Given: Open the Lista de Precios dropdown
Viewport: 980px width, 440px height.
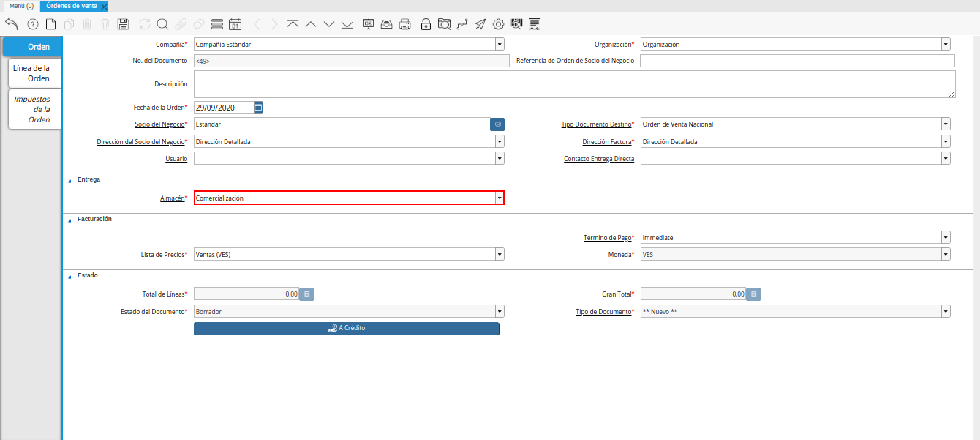Looking at the screenshot, I should pyautogui.click(x=500, y=255).
